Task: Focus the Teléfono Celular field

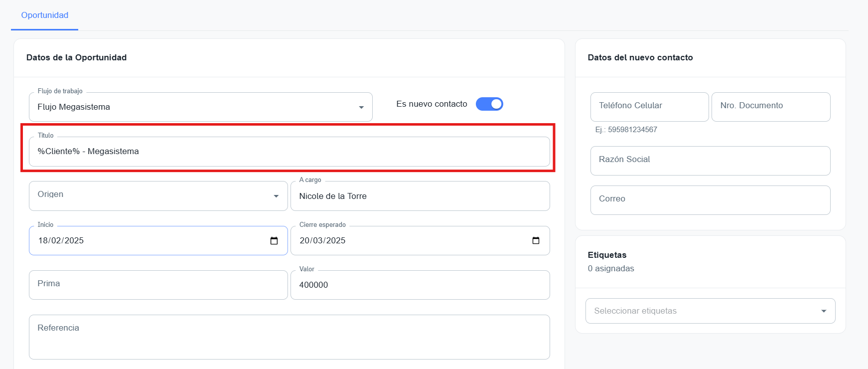Action: click(649, 106)
